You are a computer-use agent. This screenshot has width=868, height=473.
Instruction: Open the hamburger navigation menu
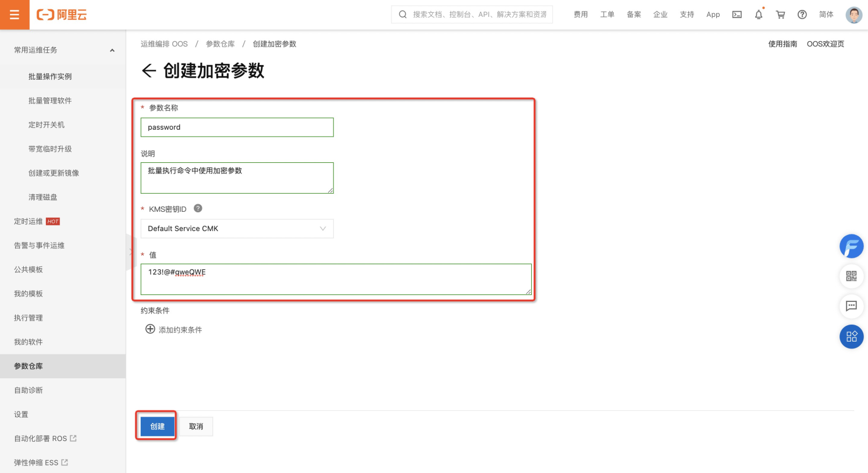coord(15,15)
